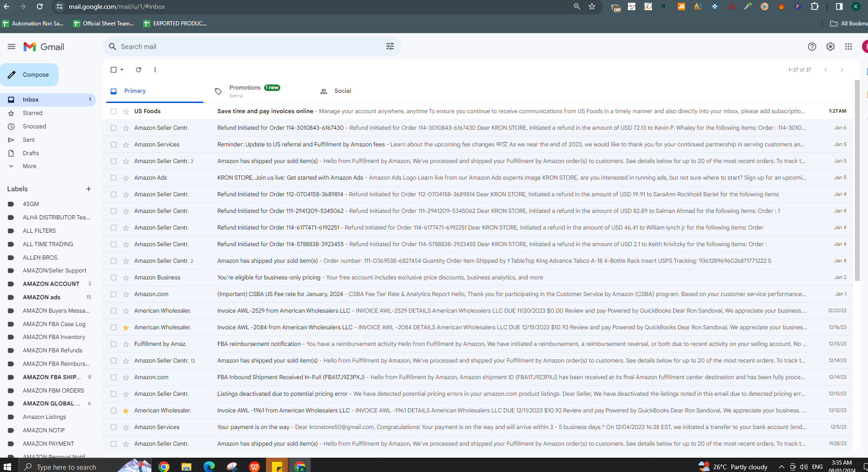
Task: Open the EXPORTED PRODUC... bookmark
Action: tap(175, 24)
